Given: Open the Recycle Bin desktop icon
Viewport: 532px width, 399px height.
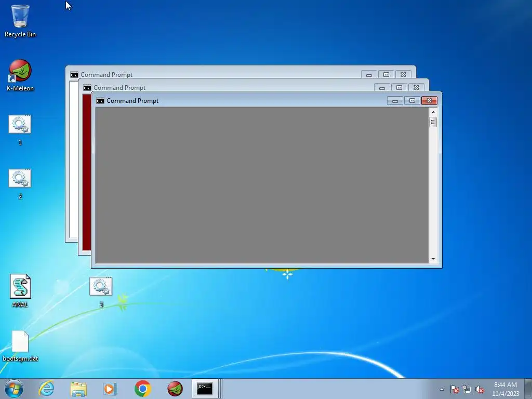Looking at the screenshot, I should 20,21.
